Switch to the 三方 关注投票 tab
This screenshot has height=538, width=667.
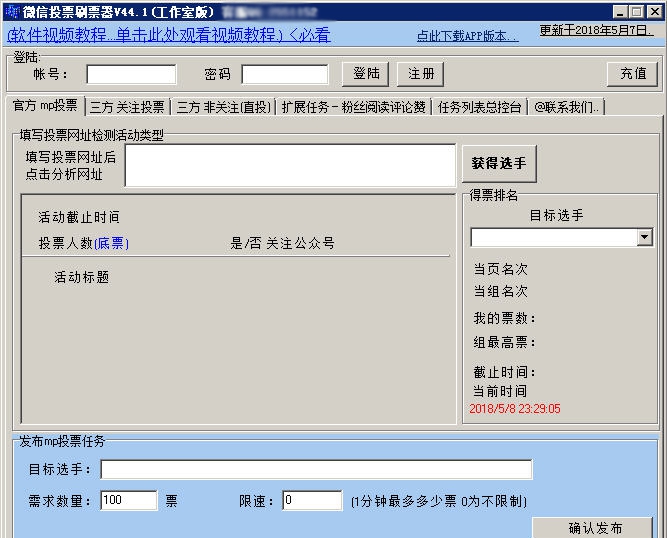pos(127,107)
